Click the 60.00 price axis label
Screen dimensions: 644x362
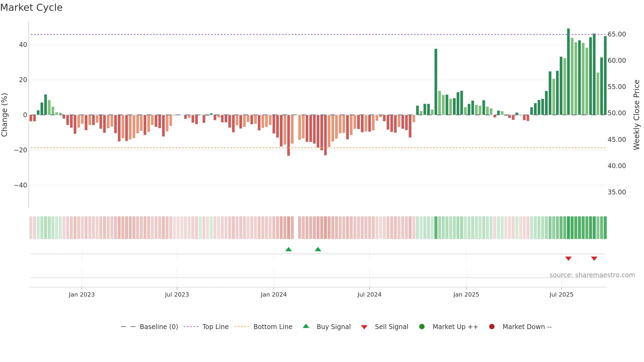point(617,61)
